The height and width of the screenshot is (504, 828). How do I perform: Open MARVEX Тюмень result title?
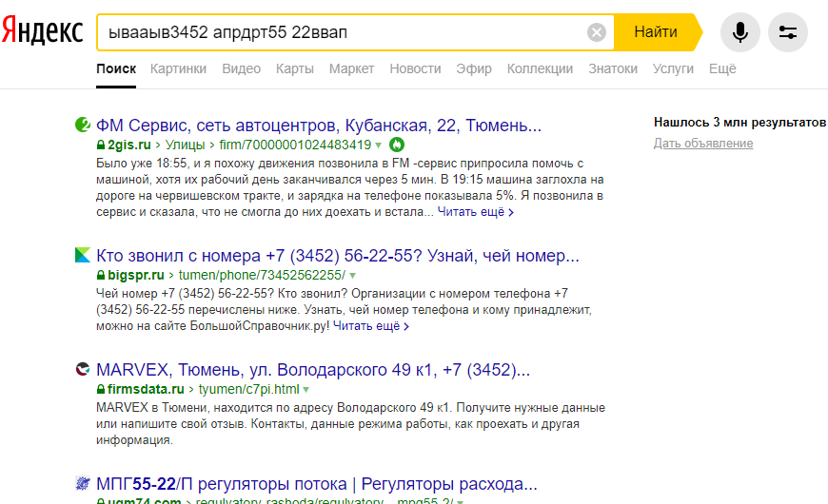(x=312, y=369)
